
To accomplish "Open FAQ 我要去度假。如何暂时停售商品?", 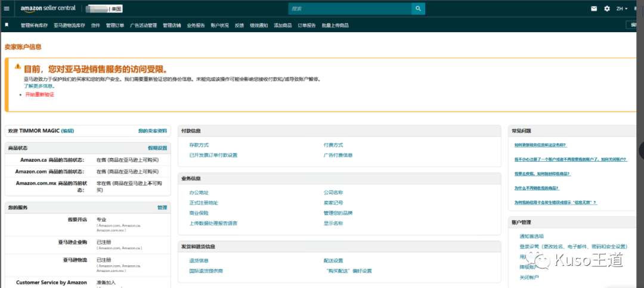I will coord(543,174).
